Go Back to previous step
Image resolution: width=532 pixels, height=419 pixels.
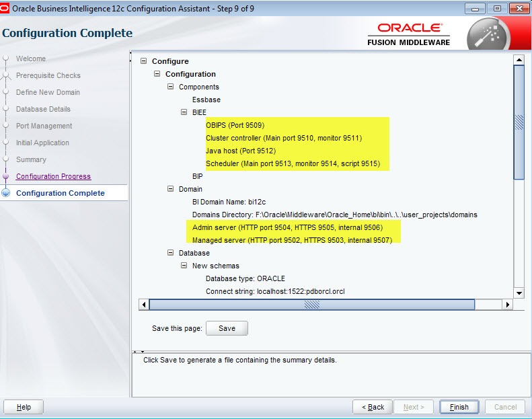[x=373, y=407]
